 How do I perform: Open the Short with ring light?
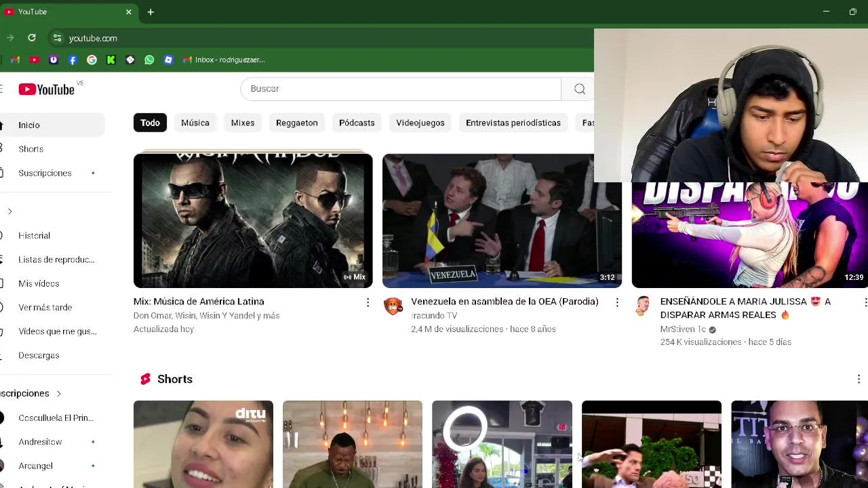(x=502, y=444)
